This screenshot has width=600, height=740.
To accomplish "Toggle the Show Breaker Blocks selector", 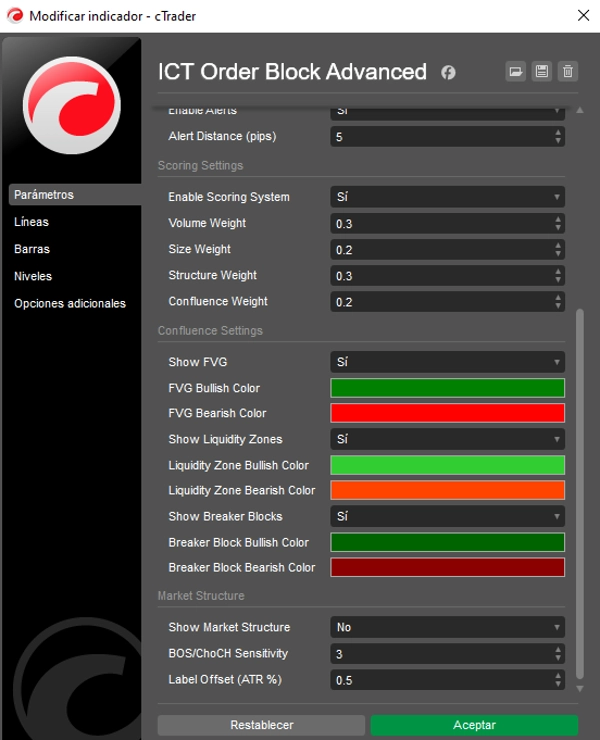I will [x=447, y=517].
